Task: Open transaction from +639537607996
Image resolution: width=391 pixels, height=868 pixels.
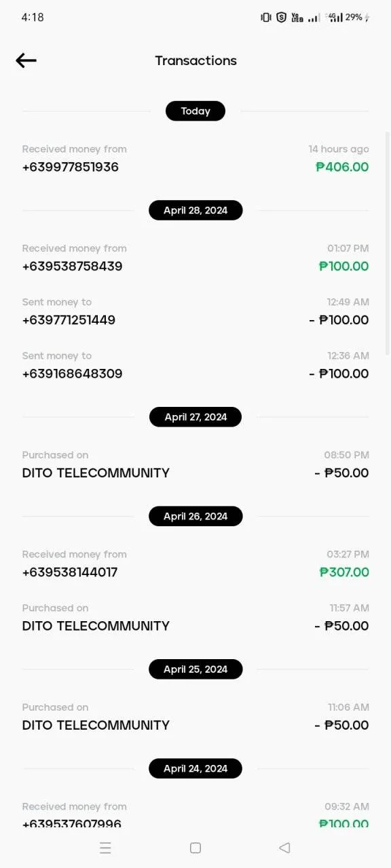Action: coord(195,815)
